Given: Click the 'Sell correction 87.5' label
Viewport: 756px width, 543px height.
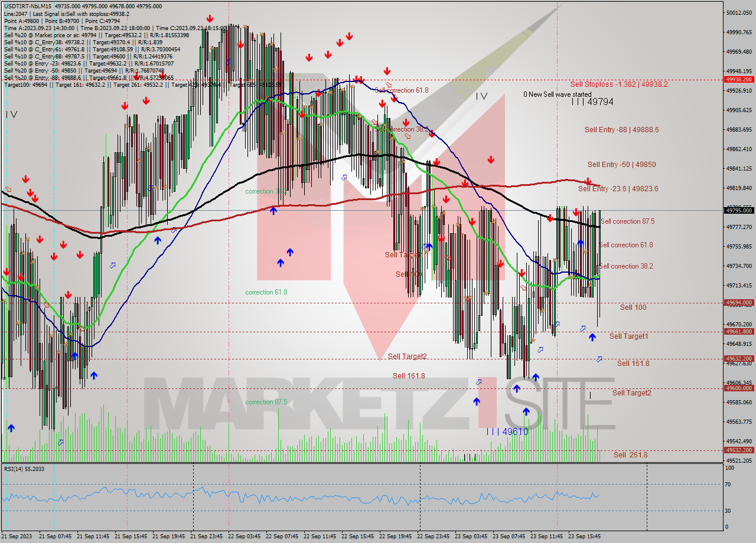Looking at the screenshot, I should [x=627, y=221].
